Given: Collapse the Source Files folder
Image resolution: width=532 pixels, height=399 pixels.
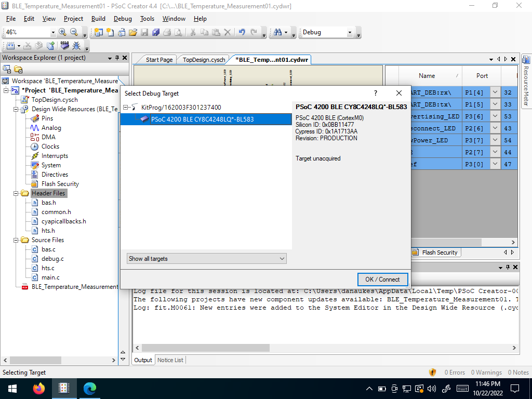Looking at the screenshot, I should [16, 240].
